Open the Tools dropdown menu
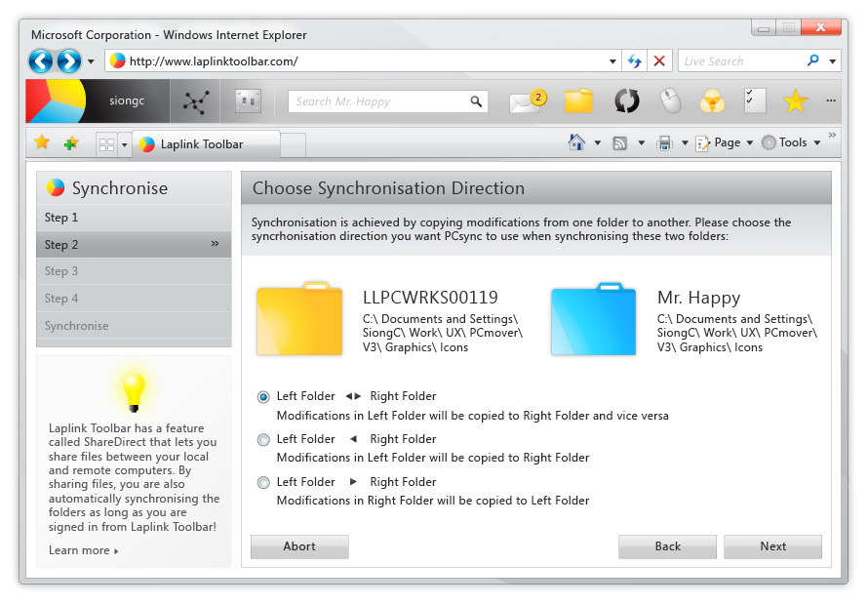The width and height of the screenshot is (868, 605). (792, 142)
